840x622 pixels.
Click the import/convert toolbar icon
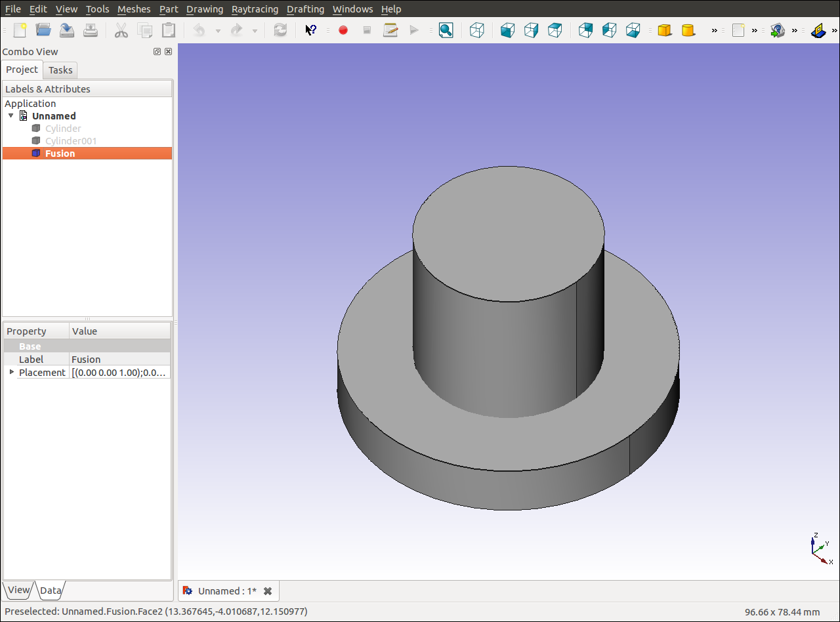778,30
